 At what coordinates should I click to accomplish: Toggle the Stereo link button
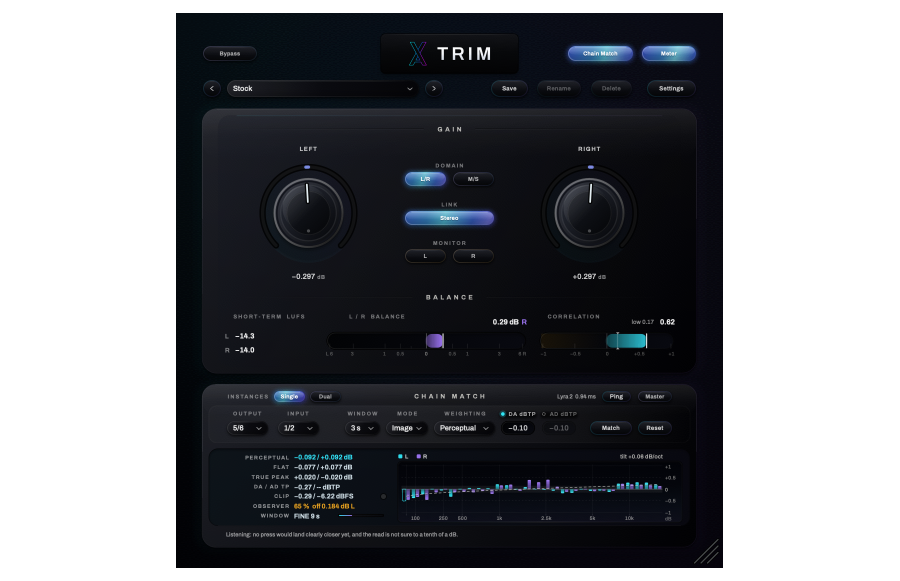(x=449, y=218)
